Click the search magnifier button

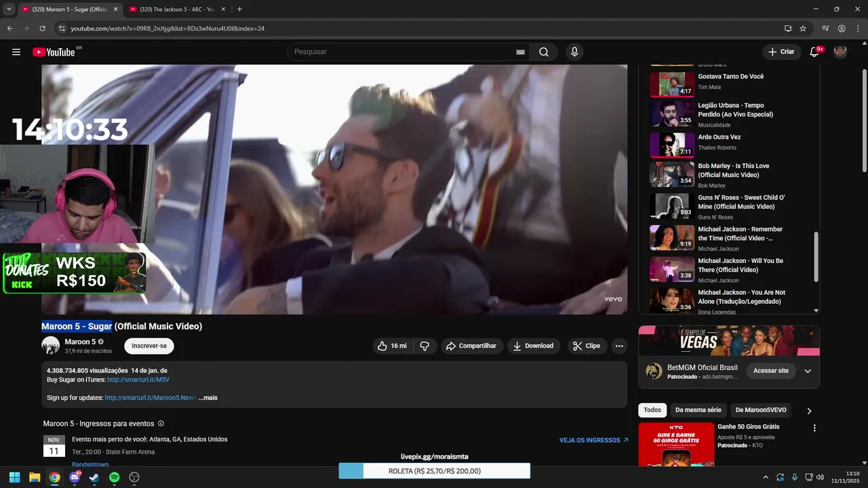point(544,52)
